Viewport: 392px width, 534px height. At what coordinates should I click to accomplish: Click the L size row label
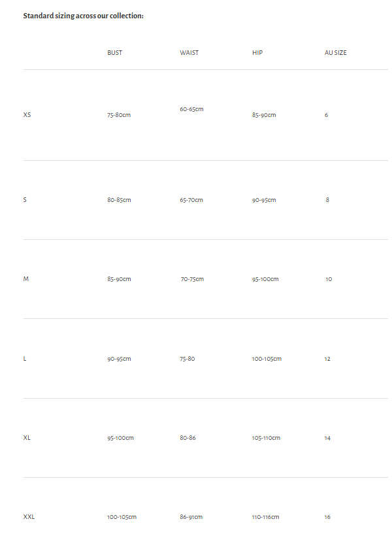(25, 359)
